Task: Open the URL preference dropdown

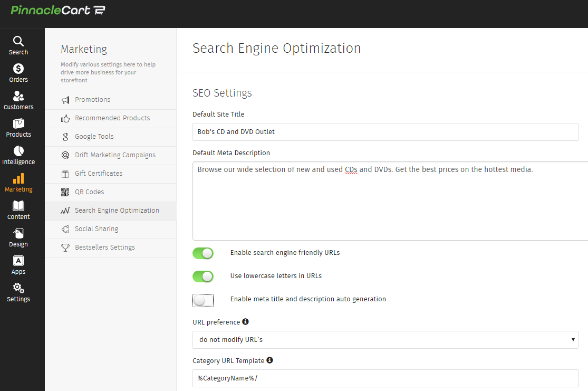Action: [x=385, y=340]
